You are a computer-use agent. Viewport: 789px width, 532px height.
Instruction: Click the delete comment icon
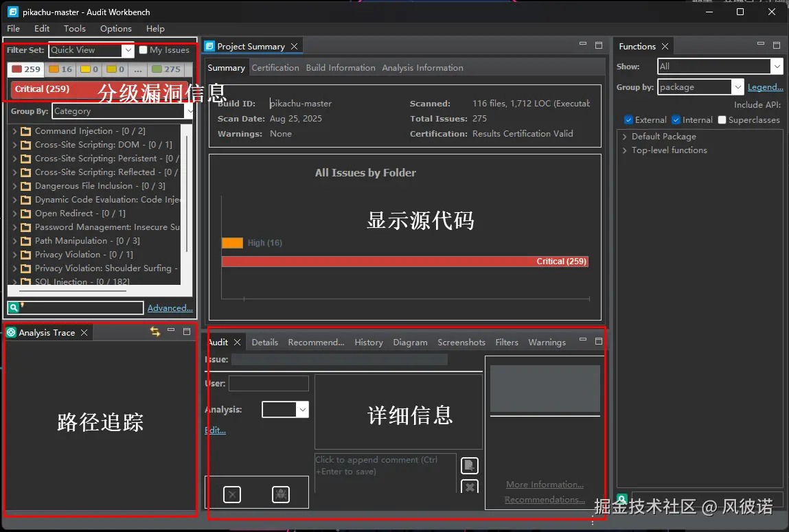click(470, 486)
